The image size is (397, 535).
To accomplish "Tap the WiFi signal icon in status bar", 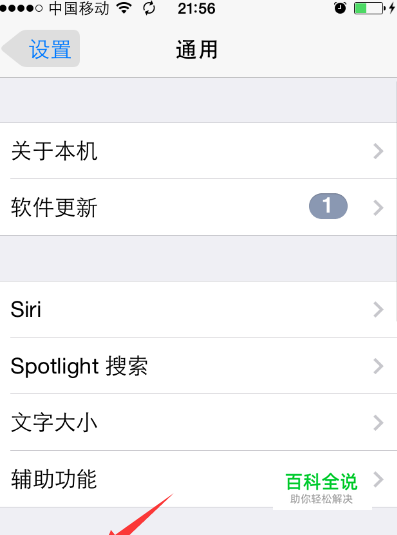I will [124, 8].
